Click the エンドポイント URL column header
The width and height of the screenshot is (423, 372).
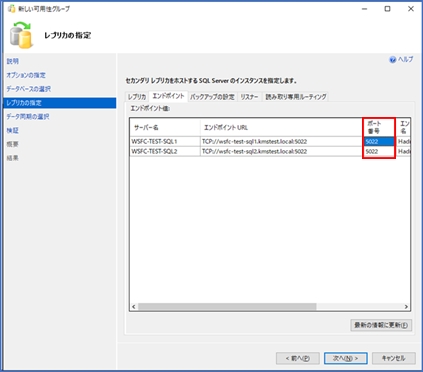tap(281, 127)
